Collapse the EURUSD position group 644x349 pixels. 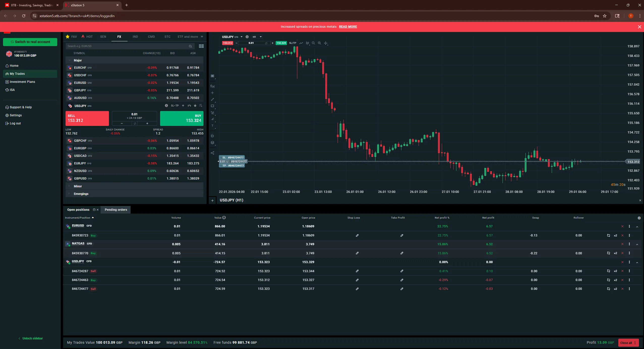[x=637, y=227]
